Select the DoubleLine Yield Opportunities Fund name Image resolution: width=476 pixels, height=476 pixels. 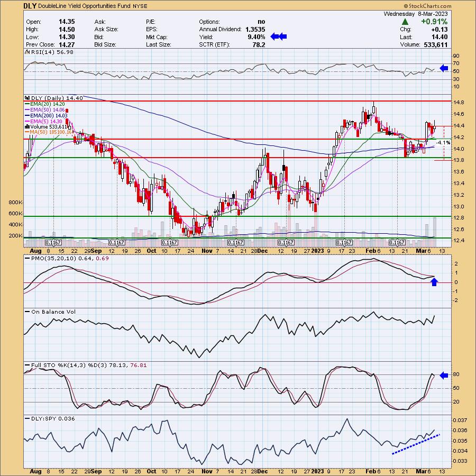[85, 6]
